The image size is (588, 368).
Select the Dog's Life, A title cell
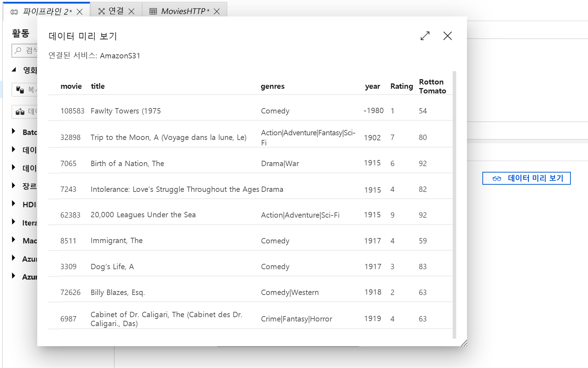(x=112, y=267)
